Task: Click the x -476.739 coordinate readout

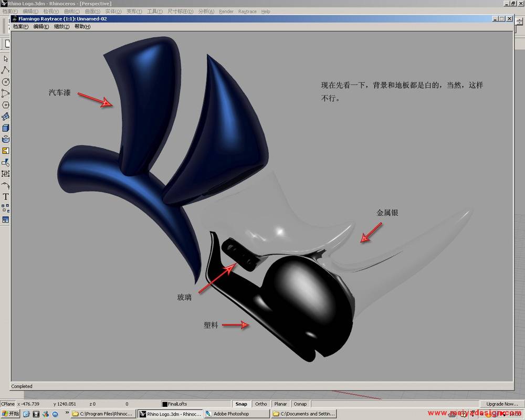Action: coord(28,404)
